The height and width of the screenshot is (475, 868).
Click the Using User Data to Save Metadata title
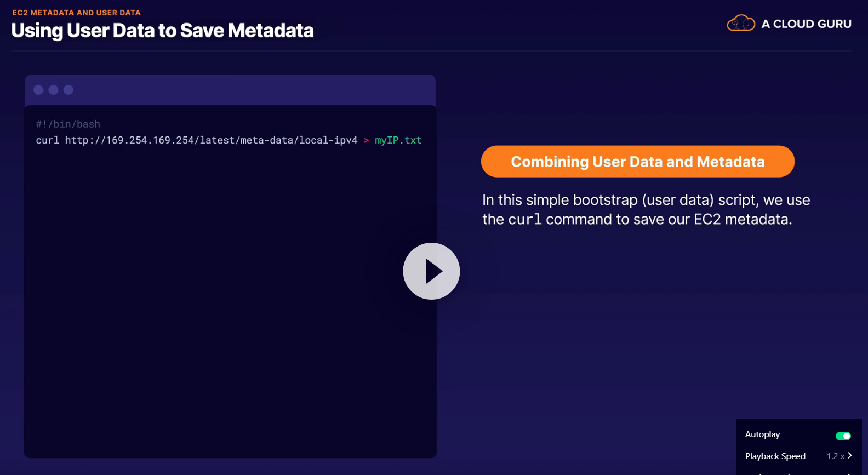[162, 31]
